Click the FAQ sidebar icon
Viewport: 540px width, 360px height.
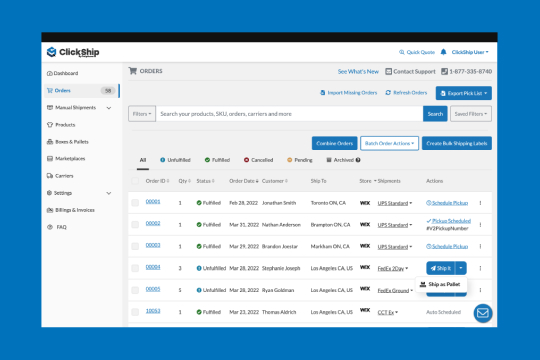pyautogui.click(x=50, y=227)
